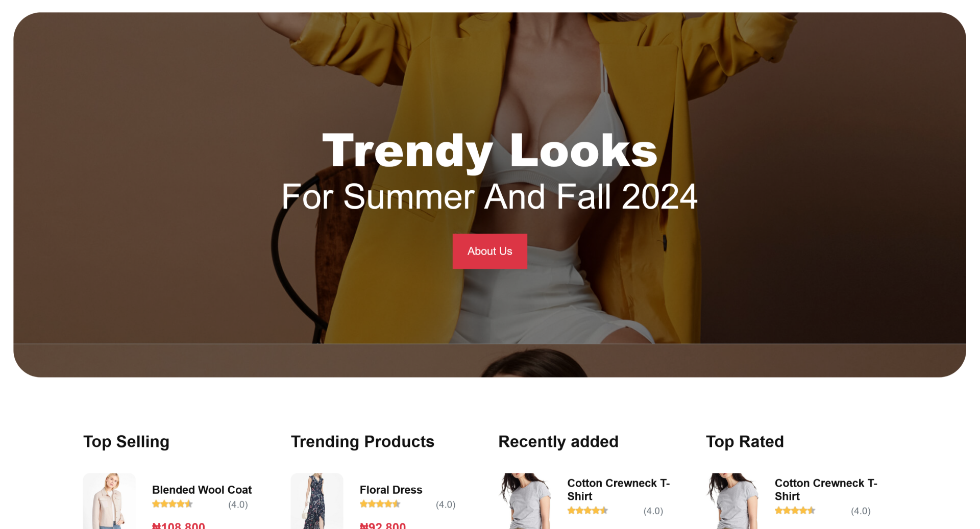Screen dimensions: 980x529
Task: Click the Floral Dress star rating
Action: pos(380,504)
